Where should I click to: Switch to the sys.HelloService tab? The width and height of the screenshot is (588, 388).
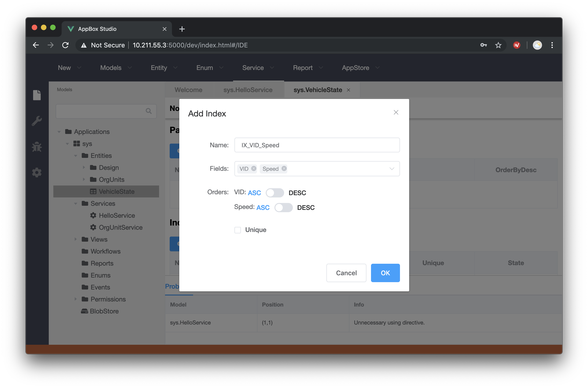248,90
